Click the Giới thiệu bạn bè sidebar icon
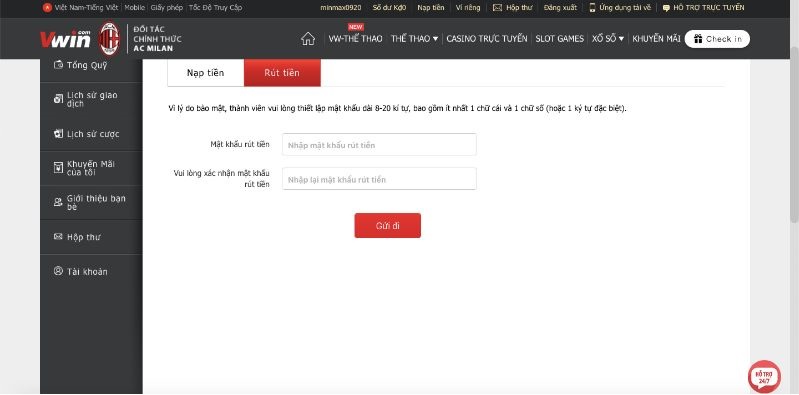The height and width of the screenshot is (395, 799). pyautogui.click(x=58, y=202)
